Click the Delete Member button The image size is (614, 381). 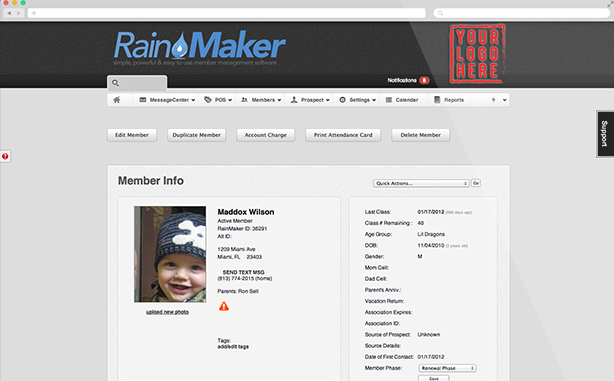click(421, 135)
